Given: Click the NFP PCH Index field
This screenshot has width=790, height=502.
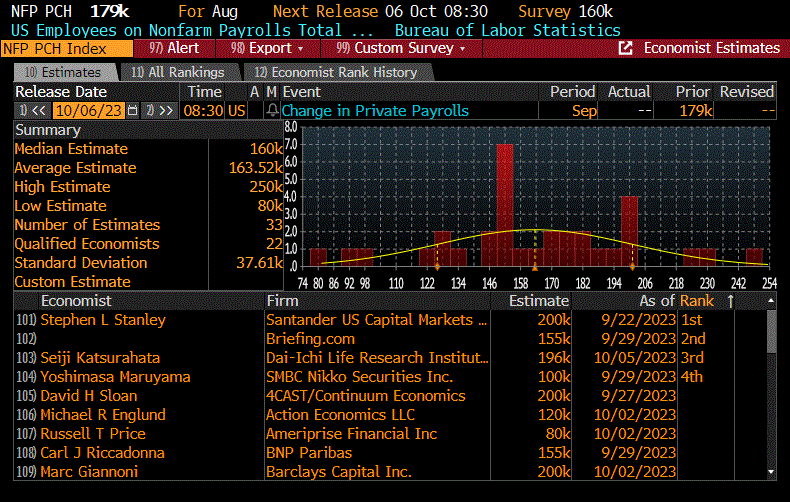Looking at the screenshot, I should click(67, 49).
